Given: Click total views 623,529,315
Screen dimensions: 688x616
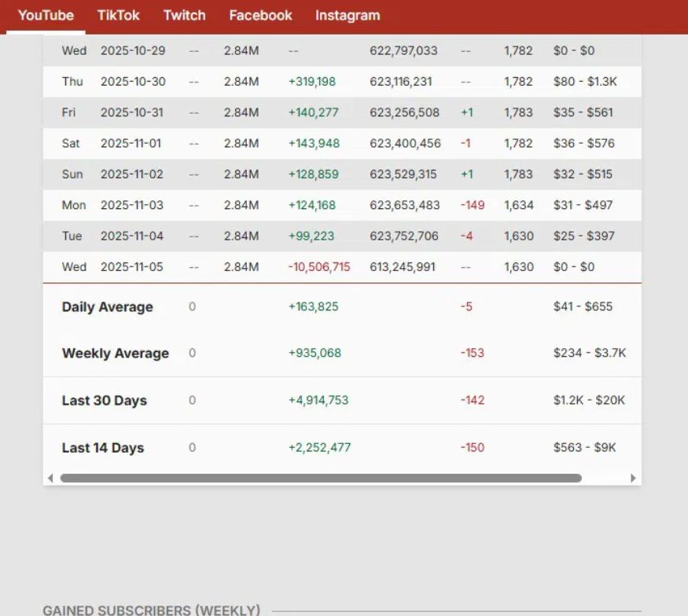Looking at the screenshot, I should 403,174.
